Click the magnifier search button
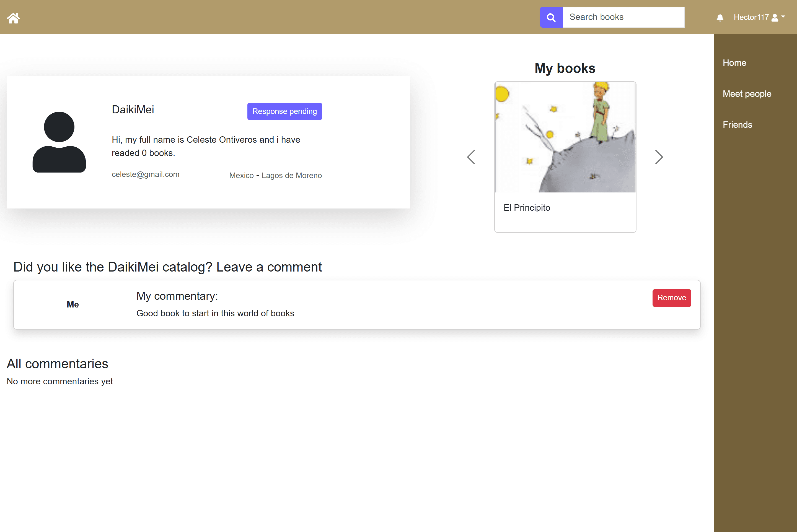The height and width of the screenshot is (532, 797). coord(551,17)
